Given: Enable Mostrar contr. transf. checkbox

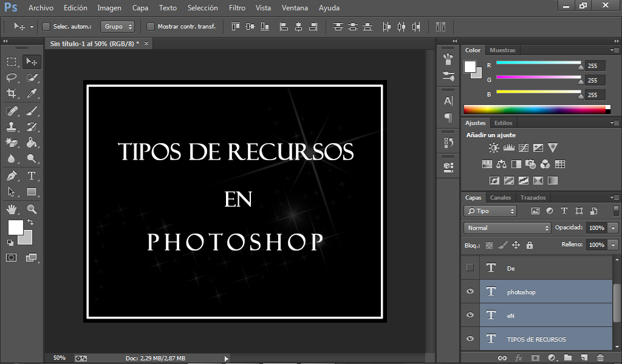Looking at the screenshot, I should point(151,27).
